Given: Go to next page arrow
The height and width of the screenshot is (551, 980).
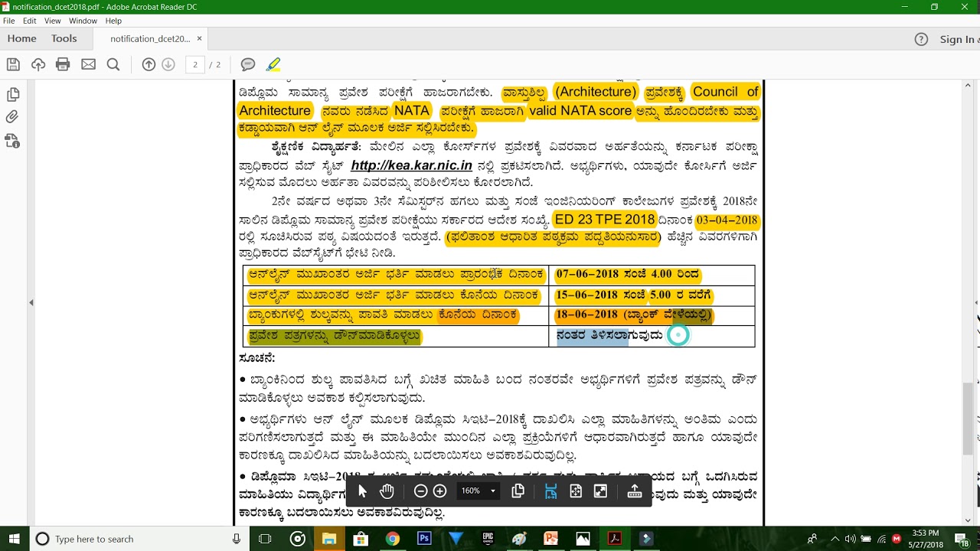Looking at the screenshot, I should coord(168,64).
